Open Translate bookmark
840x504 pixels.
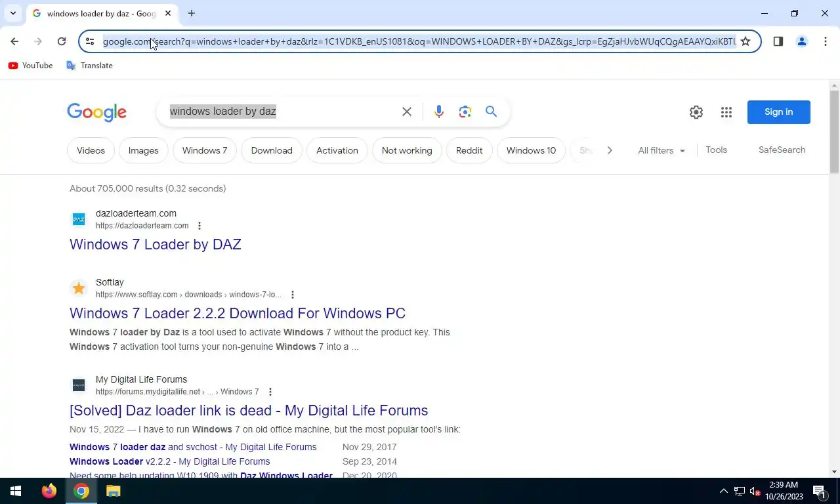(x=89, y=66)
